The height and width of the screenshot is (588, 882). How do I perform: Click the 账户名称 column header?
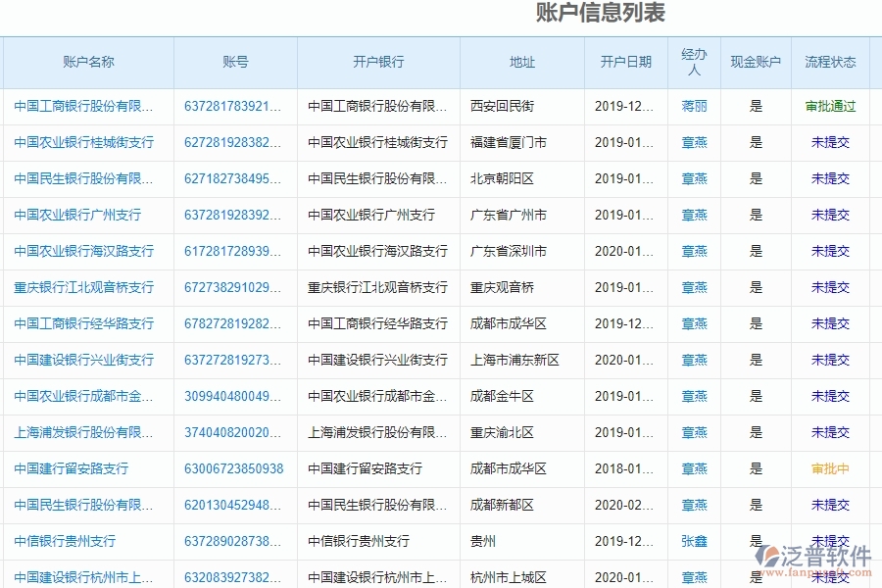tap(88, 62)
